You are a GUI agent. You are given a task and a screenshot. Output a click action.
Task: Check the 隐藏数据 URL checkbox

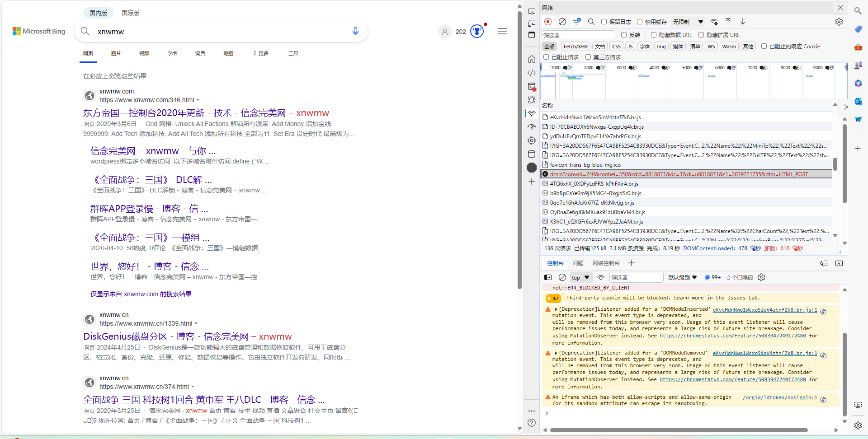[x=654, y=35]
